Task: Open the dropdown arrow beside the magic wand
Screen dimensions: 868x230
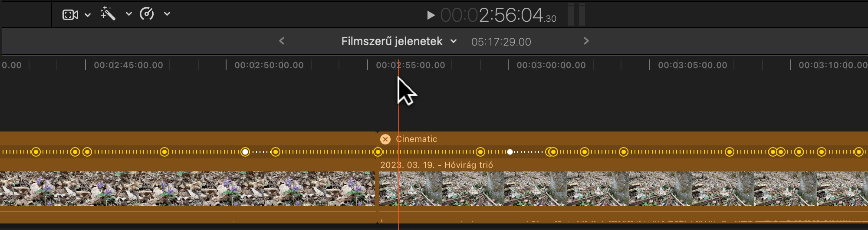Action: point(128,14)
